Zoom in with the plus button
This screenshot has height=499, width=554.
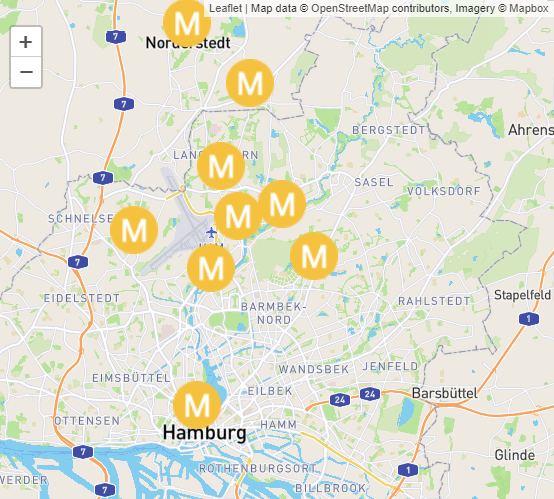tap(26, 42)
